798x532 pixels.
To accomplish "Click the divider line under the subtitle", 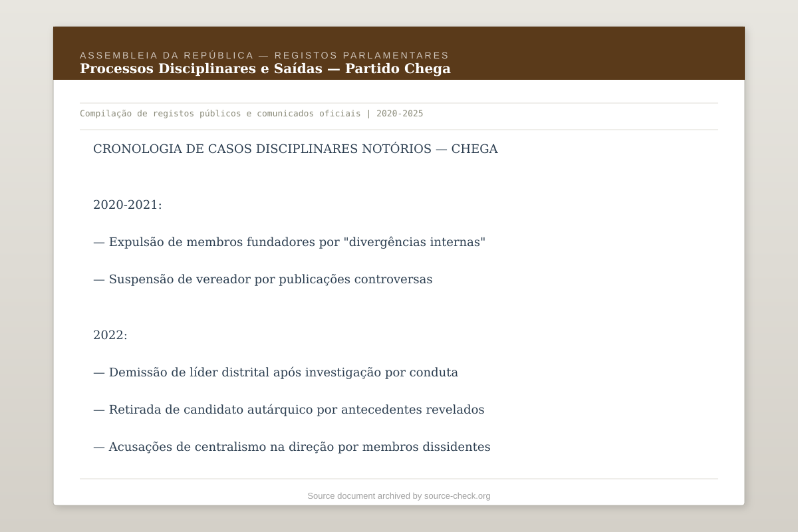I will (x=399, y=128).
